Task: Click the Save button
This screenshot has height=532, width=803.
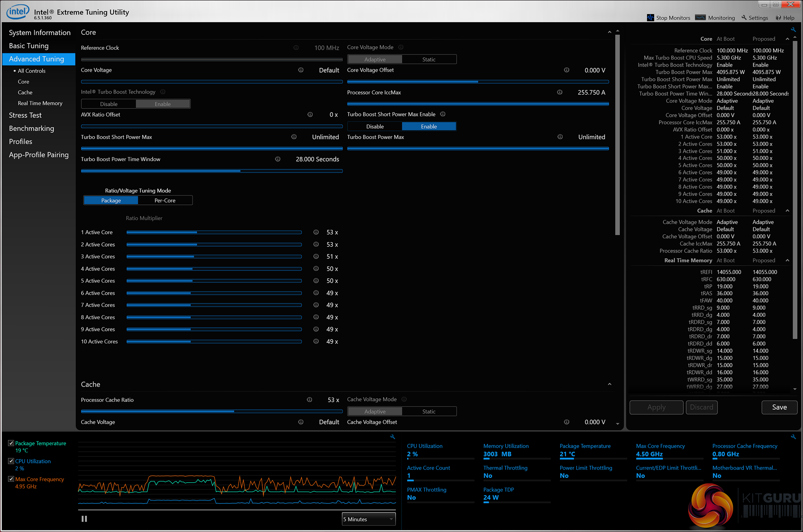Action: coord(779,407)
